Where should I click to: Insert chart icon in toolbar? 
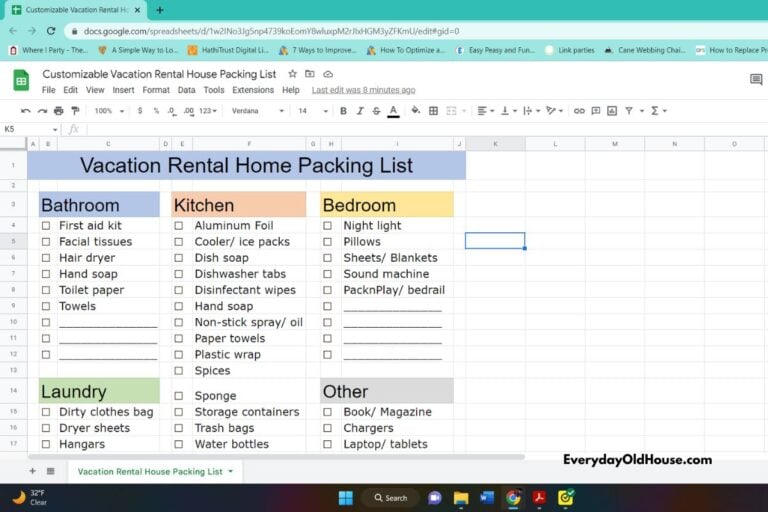coord(612,111)
